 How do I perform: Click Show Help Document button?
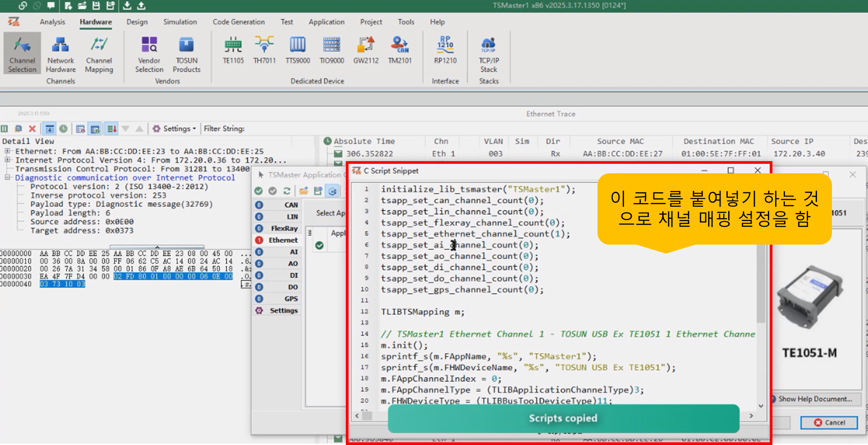pos(816,399)
